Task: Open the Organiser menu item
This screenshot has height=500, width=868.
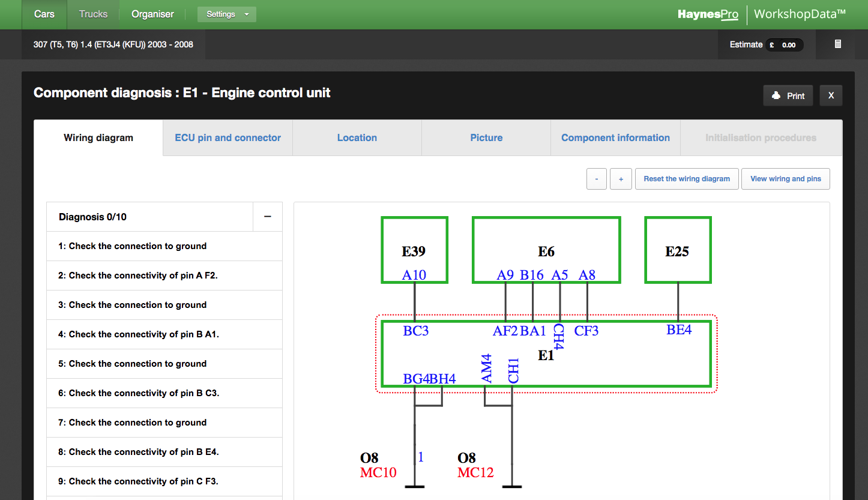Action: click(x=152, y=14)
